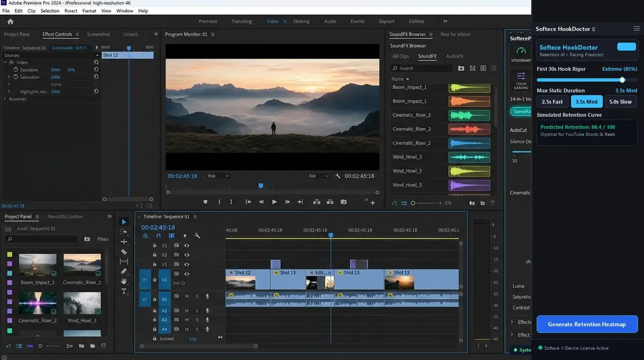Open the Window menu
The image size is (644, 360).
point(125,11)
